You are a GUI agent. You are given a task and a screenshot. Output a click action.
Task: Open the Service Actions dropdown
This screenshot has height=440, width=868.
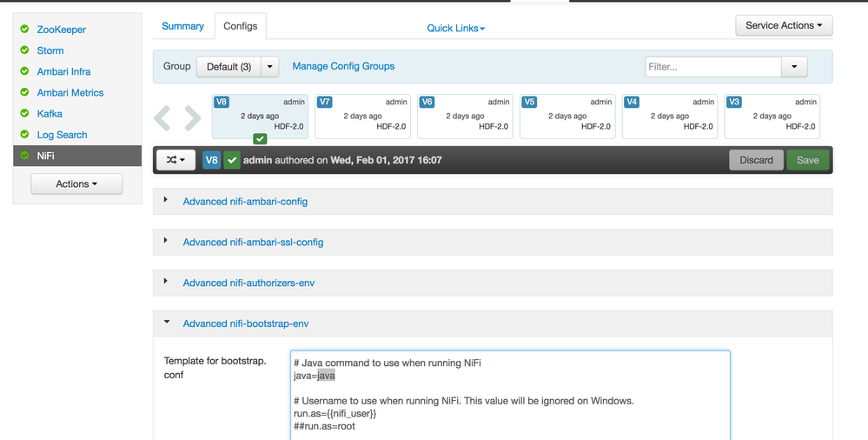click(784, 25)
